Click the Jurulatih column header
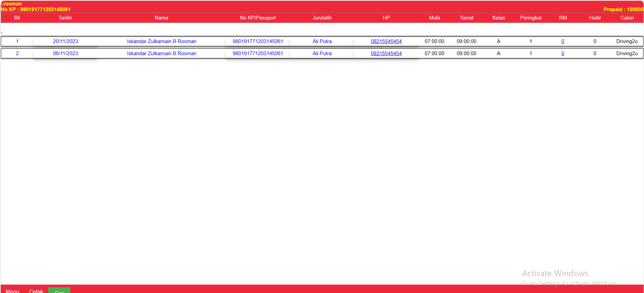Screen dimensions: 644x293 (x=322, y=18)
